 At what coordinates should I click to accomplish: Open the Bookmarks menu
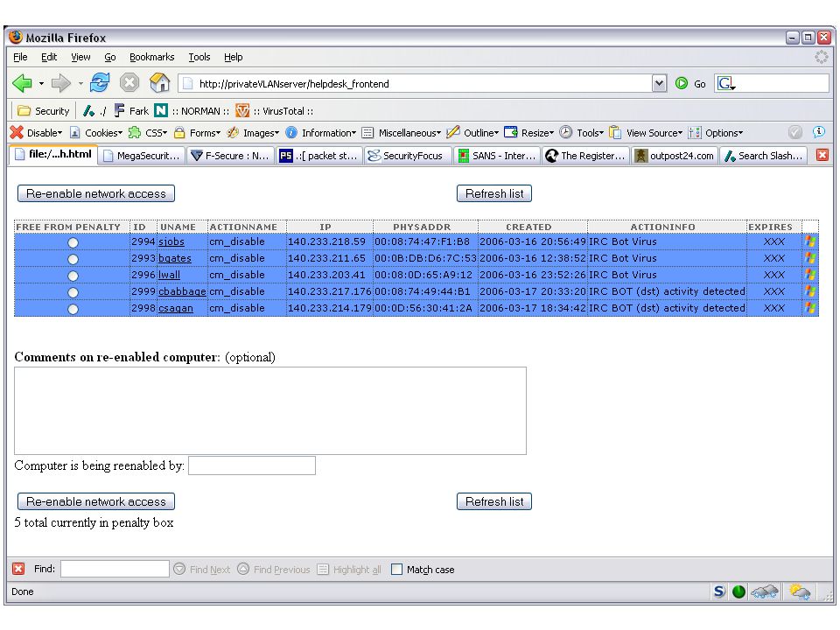[151, 57]
